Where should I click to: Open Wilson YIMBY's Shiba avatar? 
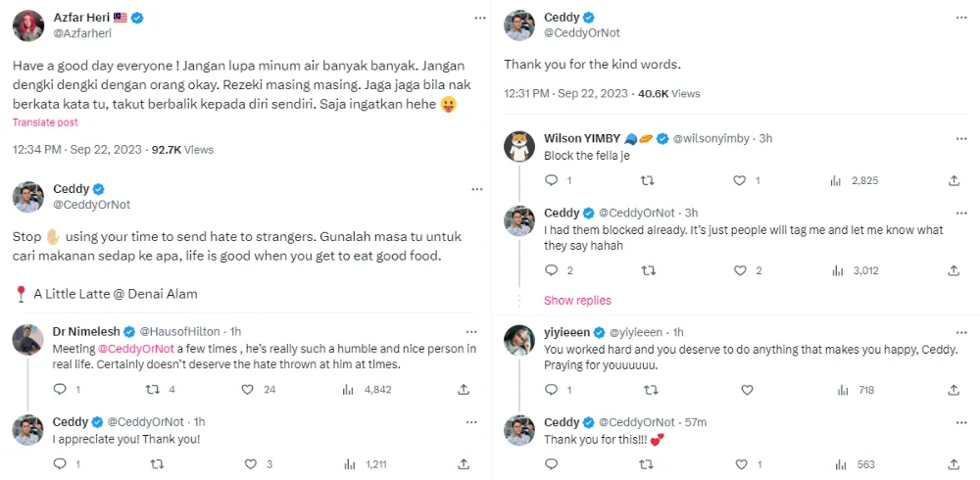(x=518, y=146)
